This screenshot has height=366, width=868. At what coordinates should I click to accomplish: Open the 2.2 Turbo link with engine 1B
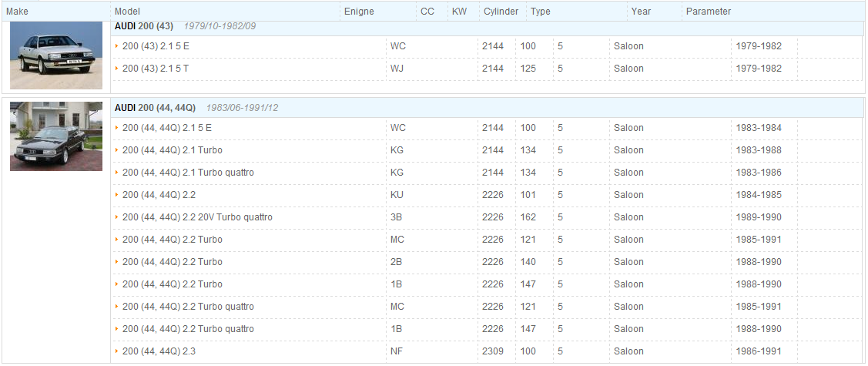173,284
